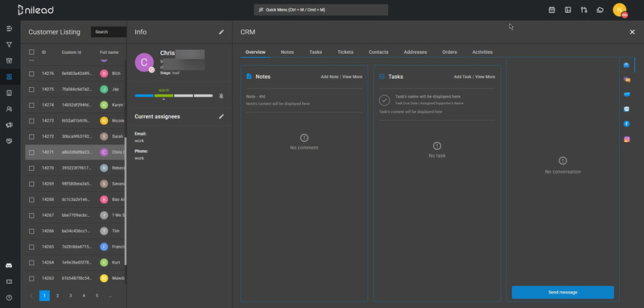Click View More in Tasks card
The image size is (644, 308).
[485, 77]
